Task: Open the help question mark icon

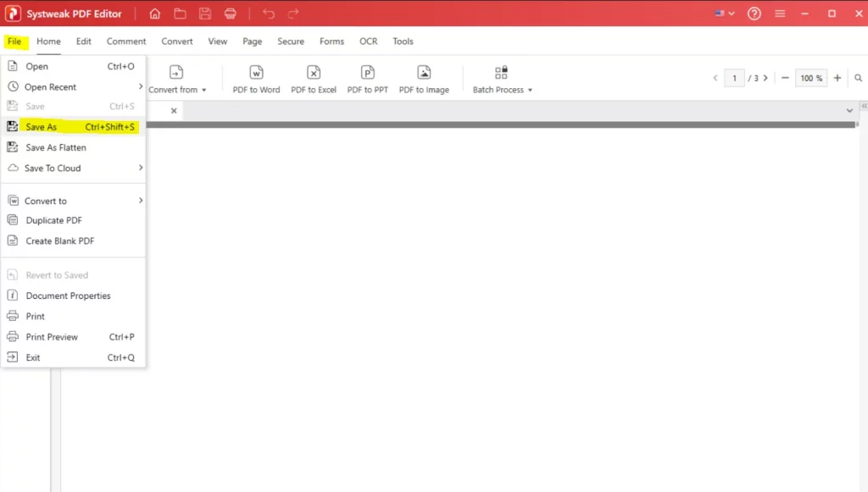Action: (x=754, y=14)
